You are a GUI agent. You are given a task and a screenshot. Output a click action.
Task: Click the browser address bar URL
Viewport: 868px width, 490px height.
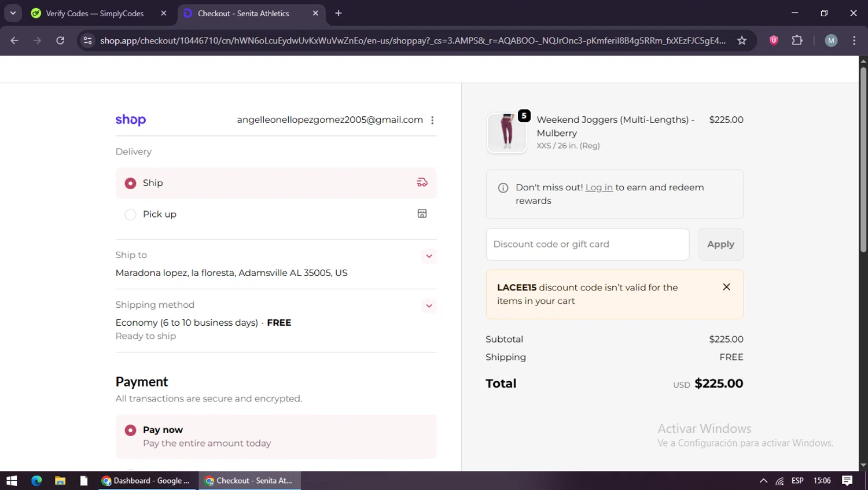click(x=413, y=40)
